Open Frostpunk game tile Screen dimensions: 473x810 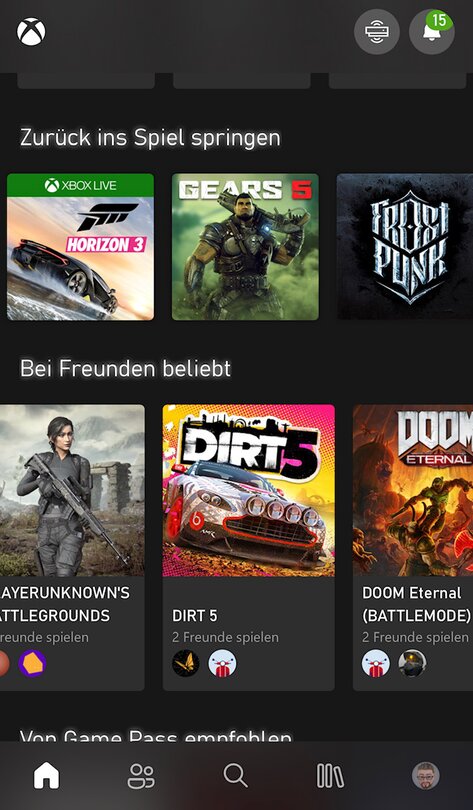pos(405,247)
